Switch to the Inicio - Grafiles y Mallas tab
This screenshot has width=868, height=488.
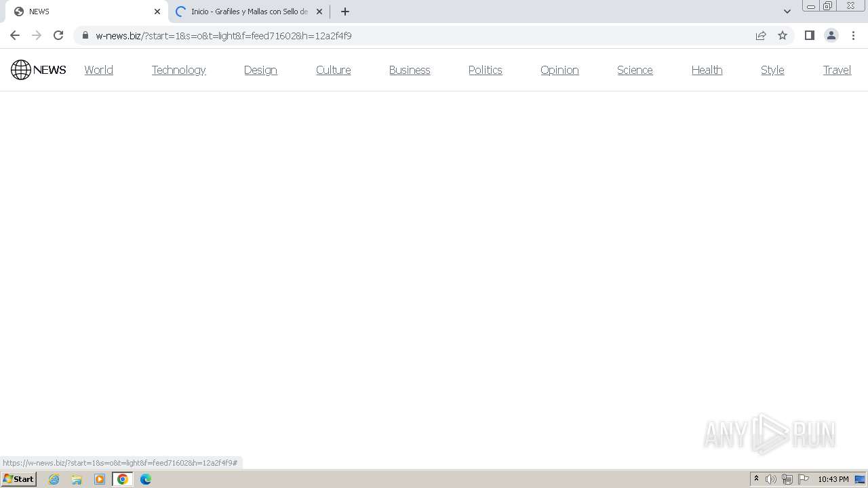pos(249,12)
